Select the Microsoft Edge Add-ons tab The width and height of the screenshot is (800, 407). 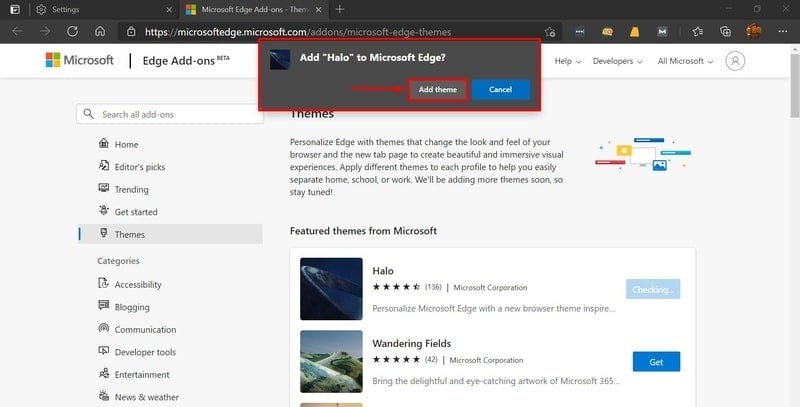tap(254, 10)
